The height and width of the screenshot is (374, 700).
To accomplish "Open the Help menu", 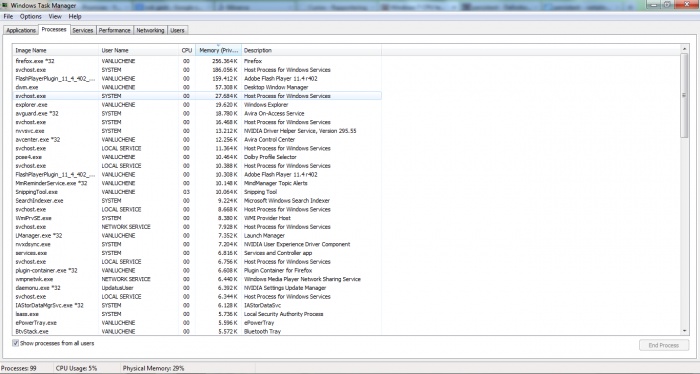I will 75,17.
